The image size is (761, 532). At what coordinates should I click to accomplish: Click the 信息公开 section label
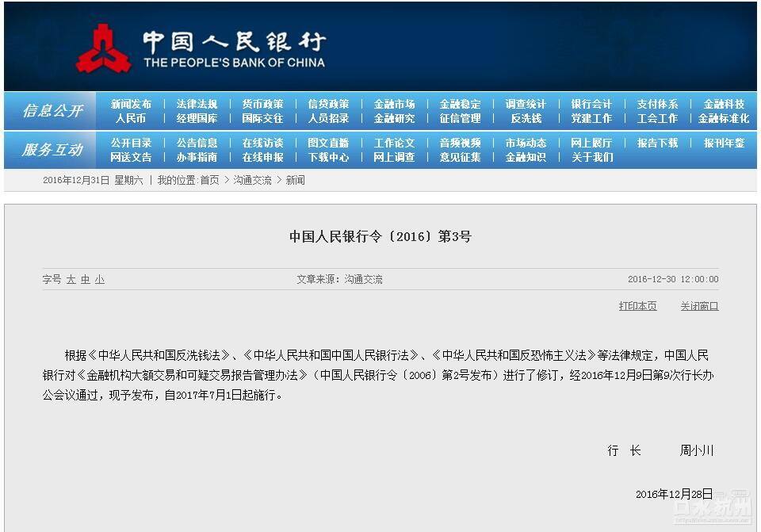53,111
